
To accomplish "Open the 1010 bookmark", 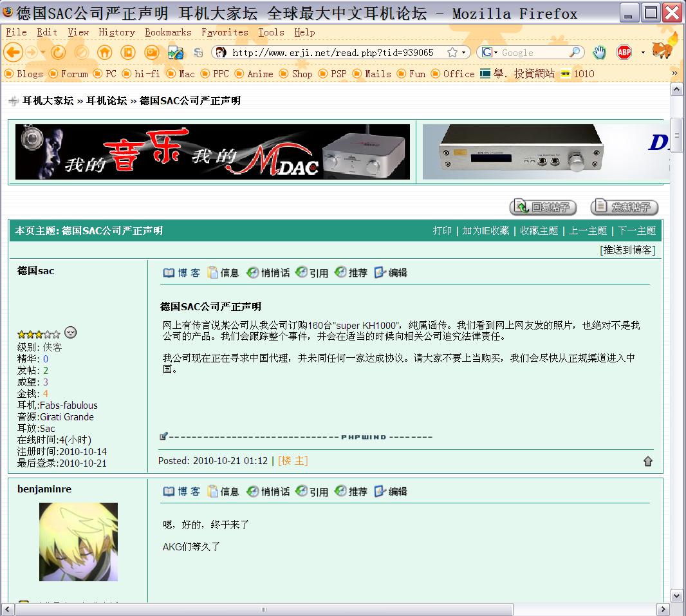I will pos(578,73).
